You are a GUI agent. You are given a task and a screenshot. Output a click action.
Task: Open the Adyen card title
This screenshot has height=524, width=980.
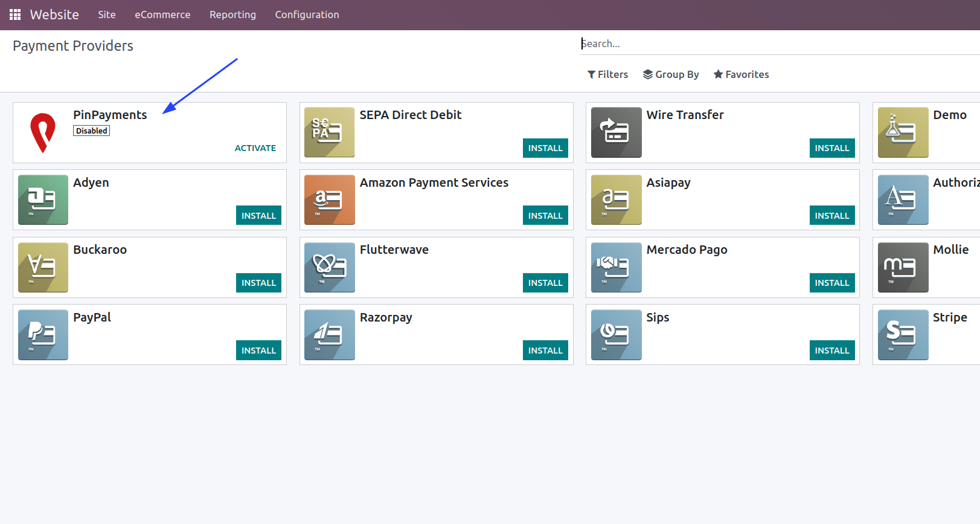click(x=91, y=183)
